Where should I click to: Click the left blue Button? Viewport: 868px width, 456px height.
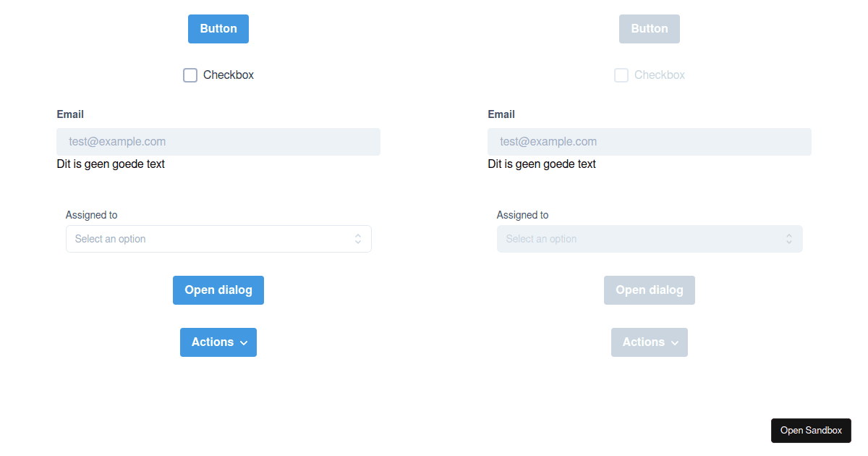tap(218, 28)
